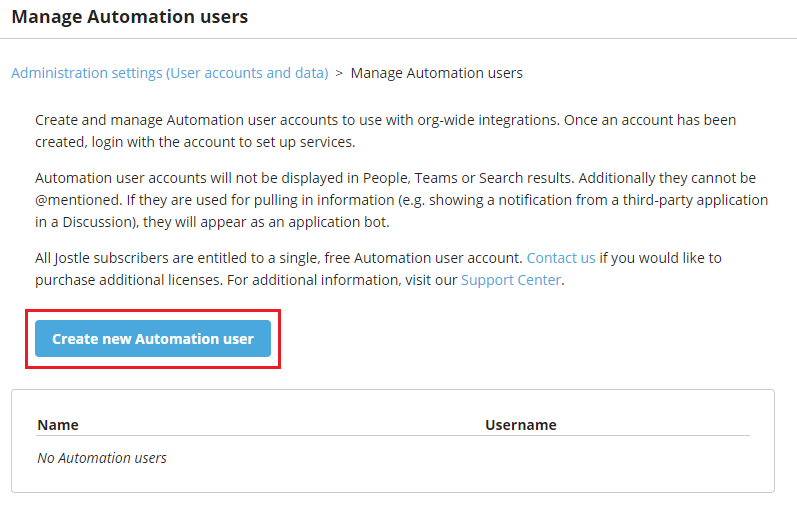This screenshot has width=797, height=509.
Task: Click the breadcrumb separator arrow
Action: 339,74
